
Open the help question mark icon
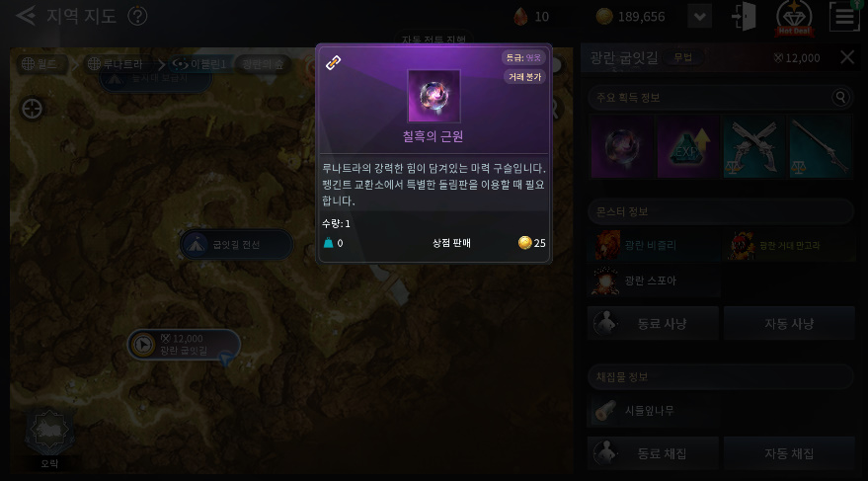click(137, 16)
